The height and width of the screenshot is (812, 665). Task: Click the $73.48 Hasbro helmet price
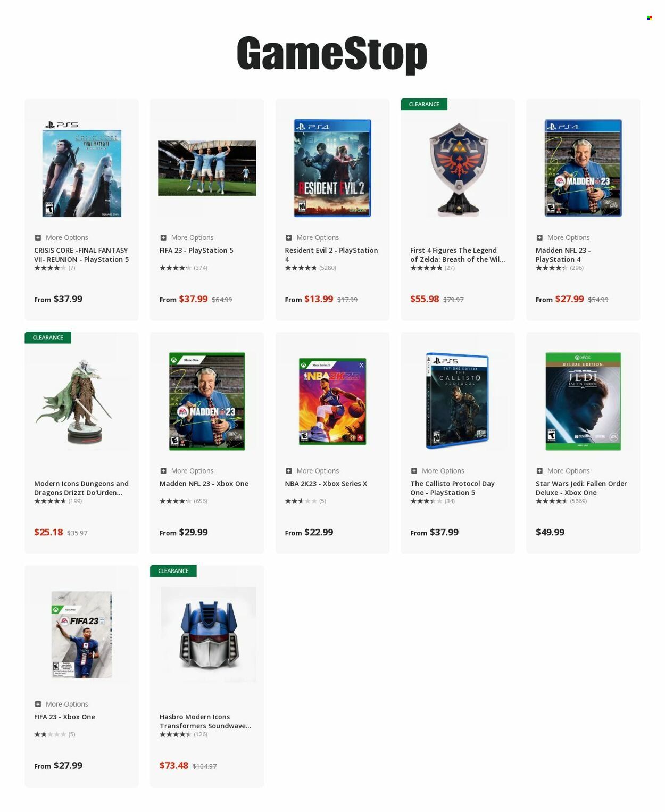[174, 766]
